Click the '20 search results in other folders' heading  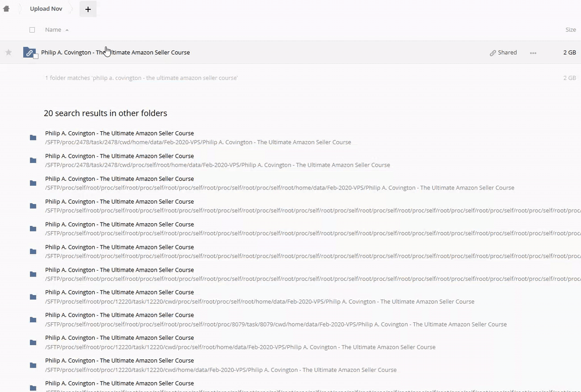[x=105, y=113]
